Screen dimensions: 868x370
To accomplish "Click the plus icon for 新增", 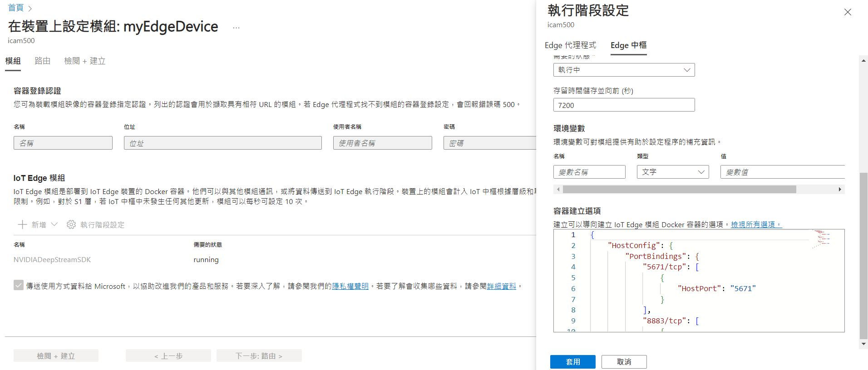I will tap(22, 224).
